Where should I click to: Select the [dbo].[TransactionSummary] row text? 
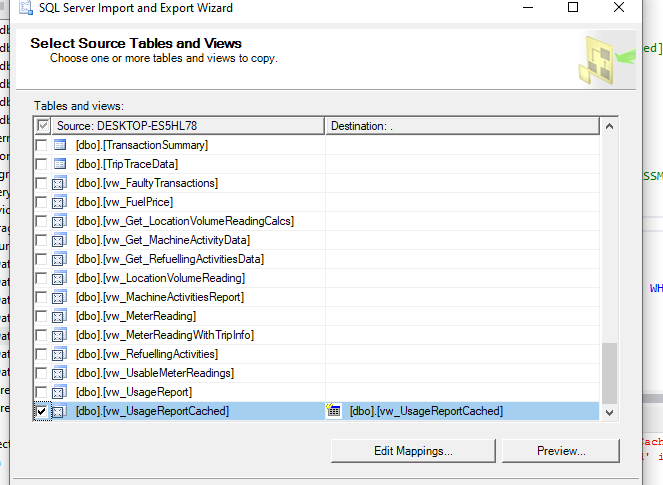click(x=142, y=145)
